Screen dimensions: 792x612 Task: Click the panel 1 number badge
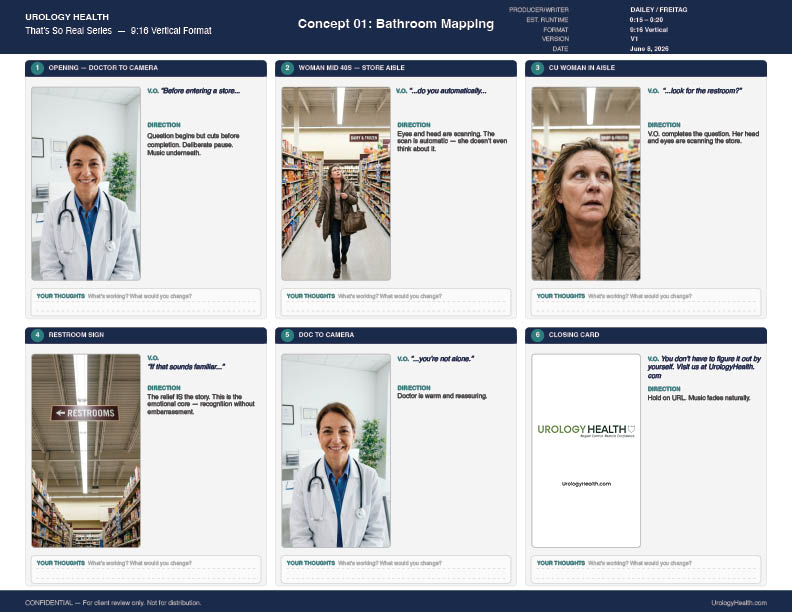(x=37, y=68)
